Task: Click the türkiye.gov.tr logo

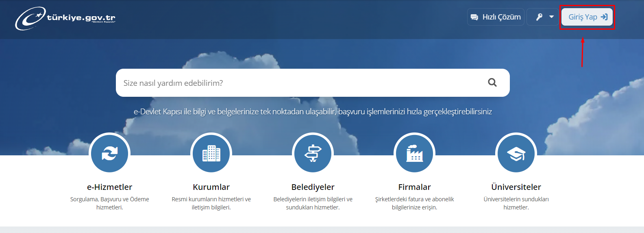Action: pos(65,18)
